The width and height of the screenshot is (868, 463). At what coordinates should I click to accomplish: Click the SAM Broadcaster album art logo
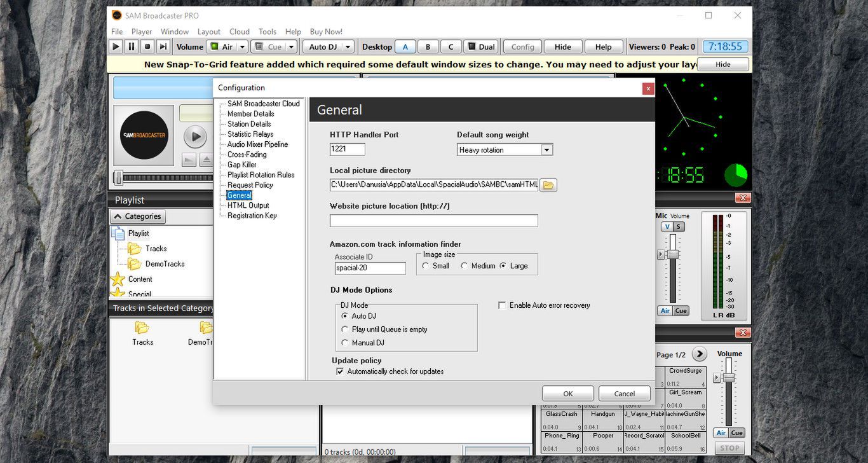(144, 135)
